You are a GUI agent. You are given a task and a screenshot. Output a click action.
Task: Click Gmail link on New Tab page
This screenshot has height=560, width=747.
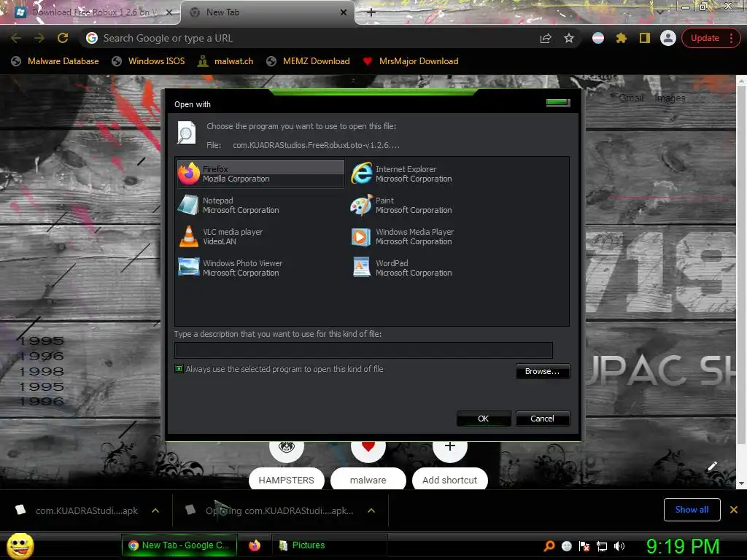631,98
